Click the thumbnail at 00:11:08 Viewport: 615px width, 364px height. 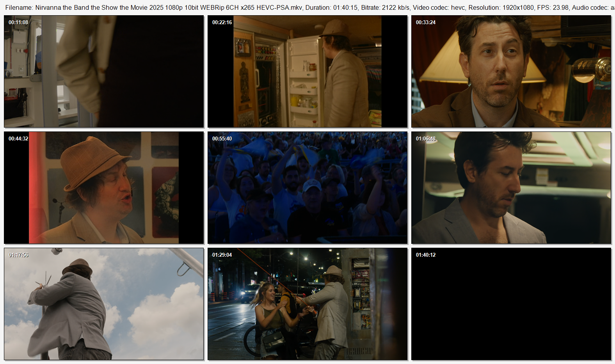coord(104,71)
